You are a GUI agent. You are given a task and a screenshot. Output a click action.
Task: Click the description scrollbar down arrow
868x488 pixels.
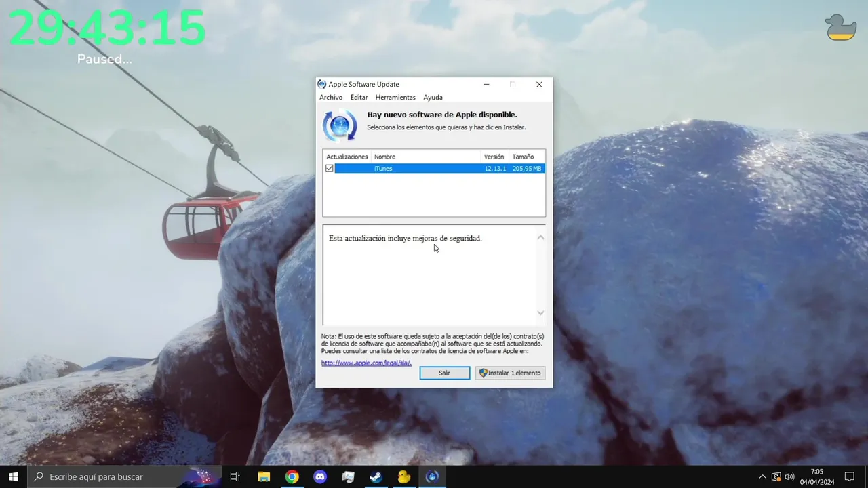(540, 312)
